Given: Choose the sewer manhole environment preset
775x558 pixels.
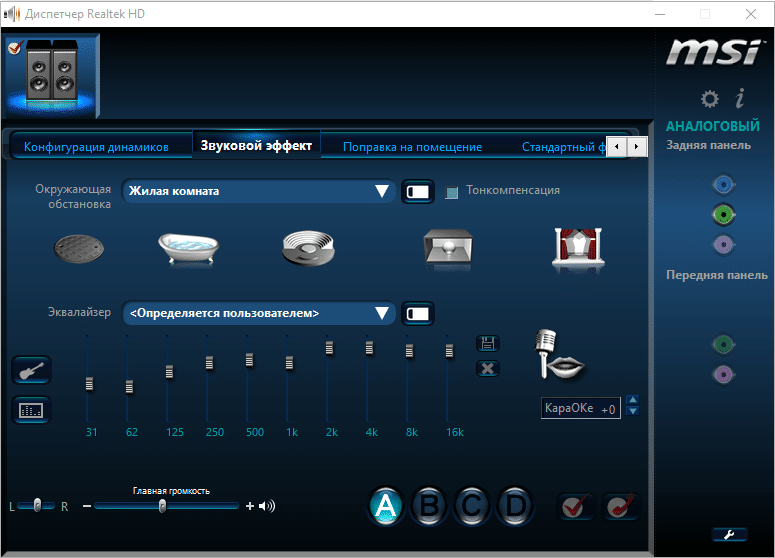Looking at the screenshot, I should (79, 249).
